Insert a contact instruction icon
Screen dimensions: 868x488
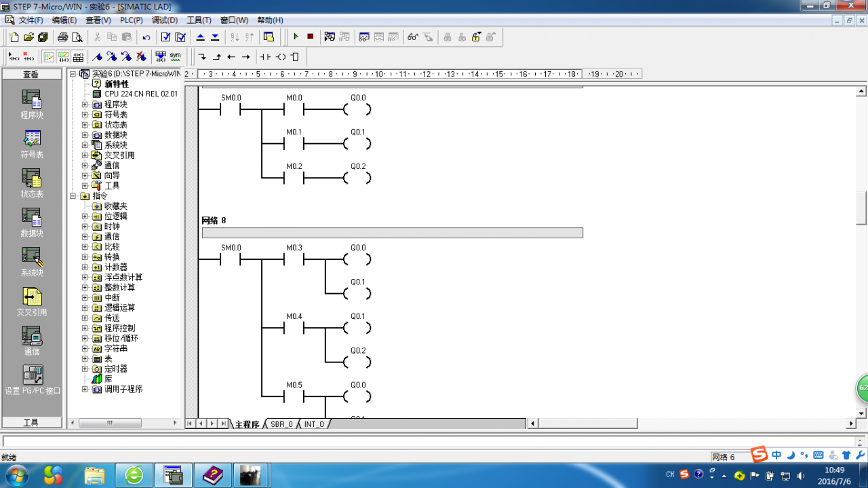click(x=266, y=56)
